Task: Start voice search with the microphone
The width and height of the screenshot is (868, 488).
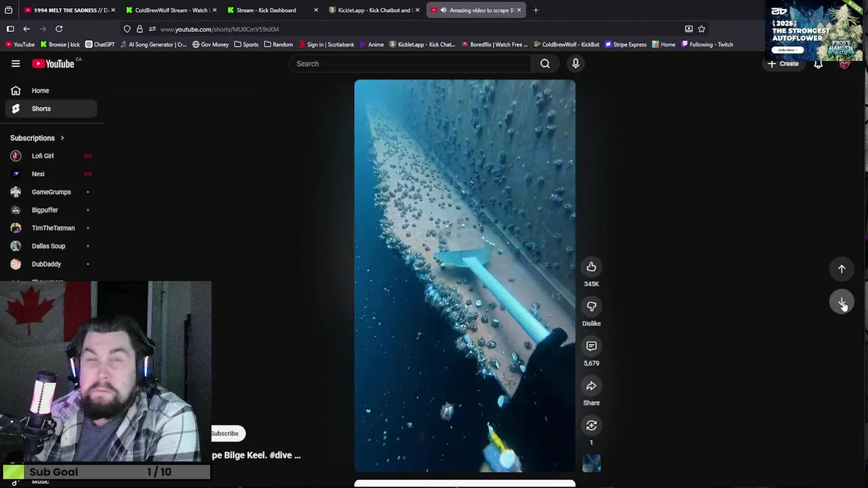Action: [576, 64]
